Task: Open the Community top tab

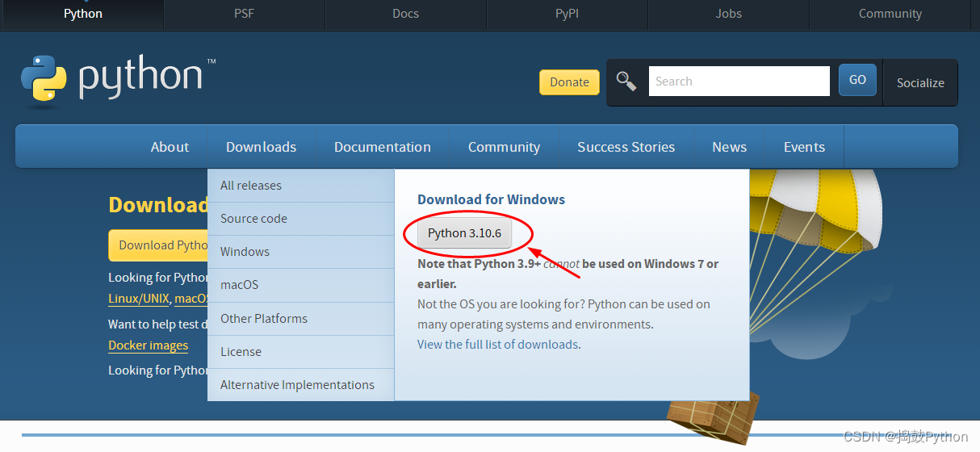Action: pos(890,14)
